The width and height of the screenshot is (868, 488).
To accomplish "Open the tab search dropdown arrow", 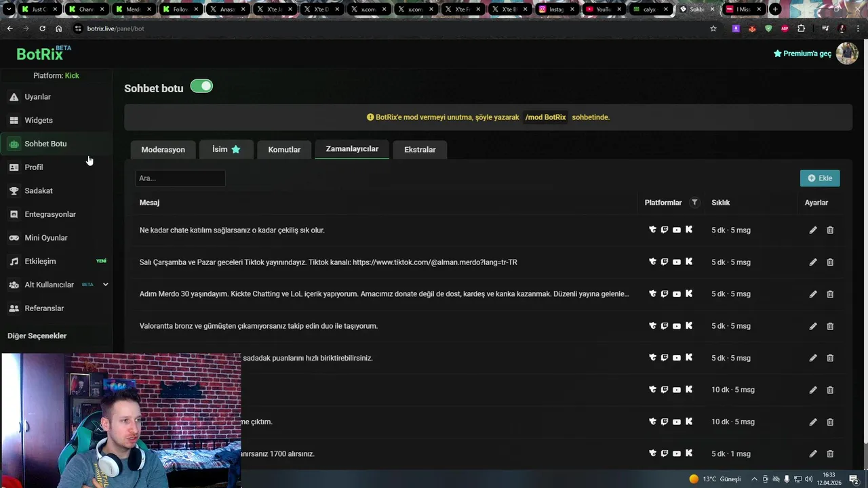I will point(9,9).
